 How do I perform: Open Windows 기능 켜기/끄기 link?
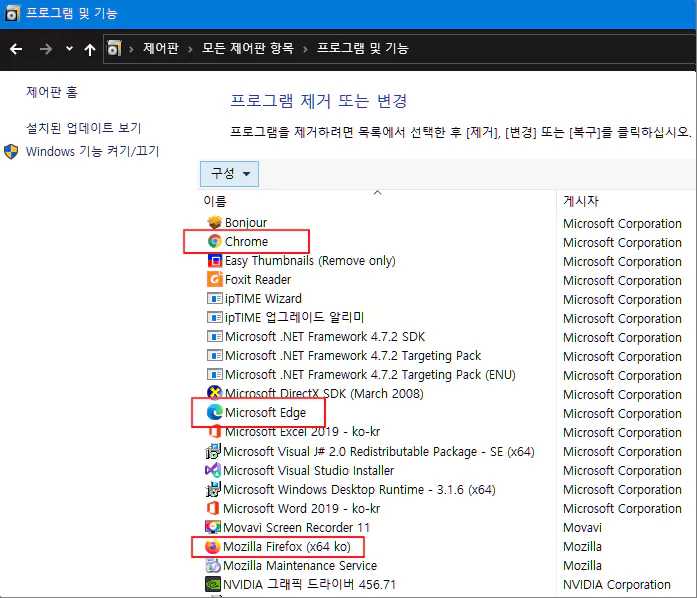[x=92, y=151]
